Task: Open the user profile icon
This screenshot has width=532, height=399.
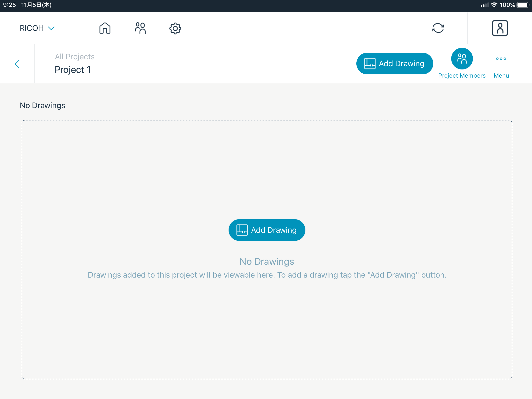Action: tap(500, 28)
